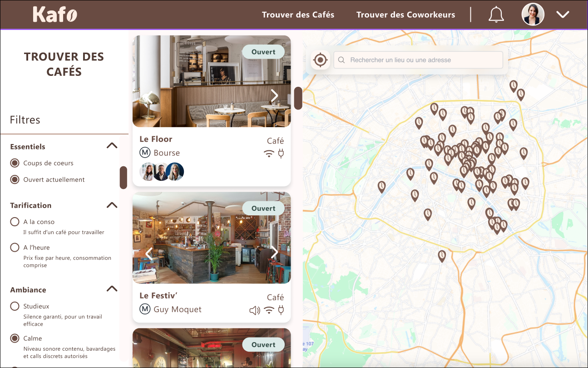Toggle the Ouvert actuellement filter
The width and height of the screenshot is (588, 368).
15,179
